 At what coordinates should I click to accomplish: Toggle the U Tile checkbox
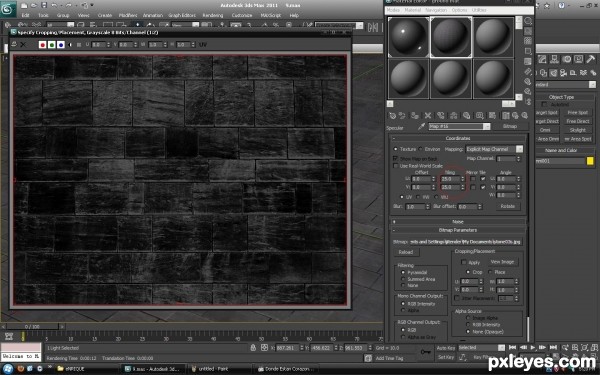coord(483,179)
